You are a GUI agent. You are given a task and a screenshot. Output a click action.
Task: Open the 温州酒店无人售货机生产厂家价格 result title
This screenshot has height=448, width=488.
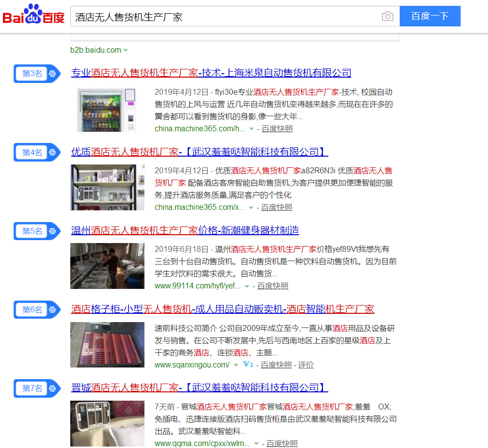coord(185,230)
